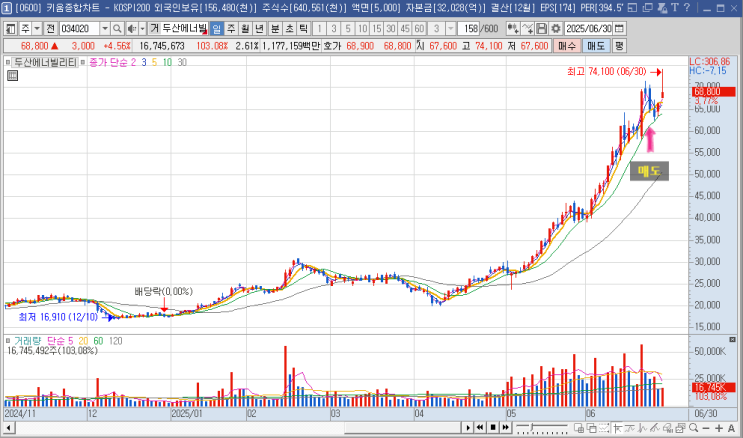Click the 호가 quote label
Viewport: 743px width, 438px height.
tap(332, 46)
